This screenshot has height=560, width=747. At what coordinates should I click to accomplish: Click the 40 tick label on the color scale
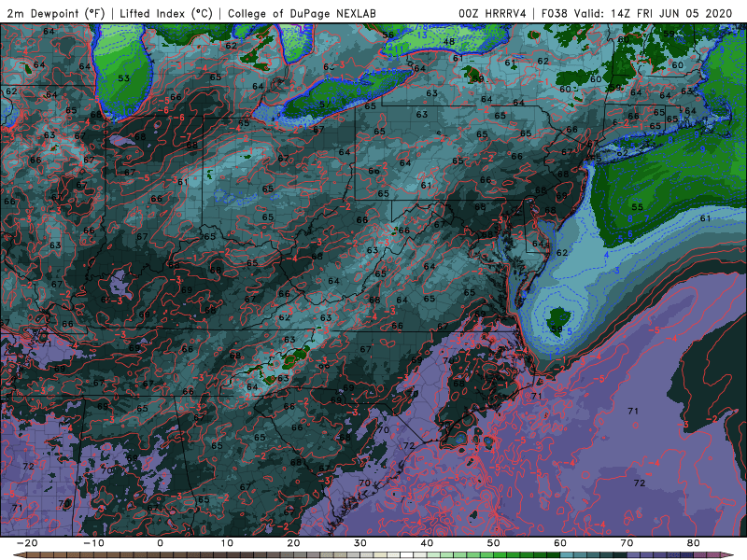[x=427, y=543]
